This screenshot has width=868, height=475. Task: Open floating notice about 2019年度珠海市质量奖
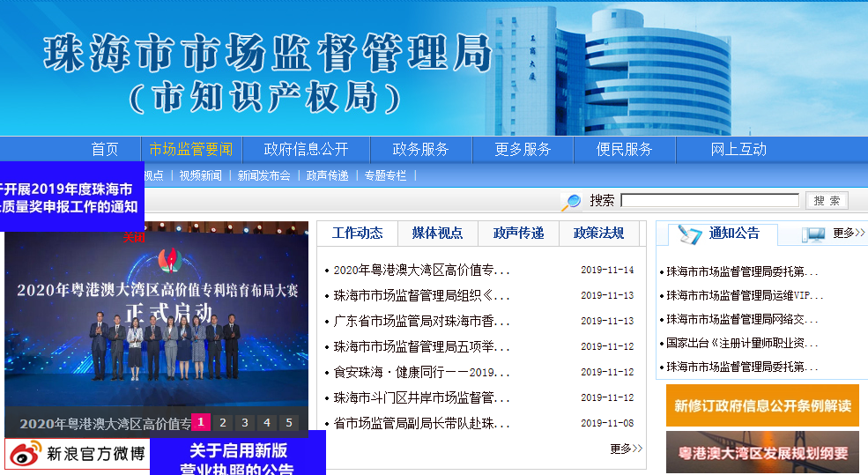click(x=72, y=197)
